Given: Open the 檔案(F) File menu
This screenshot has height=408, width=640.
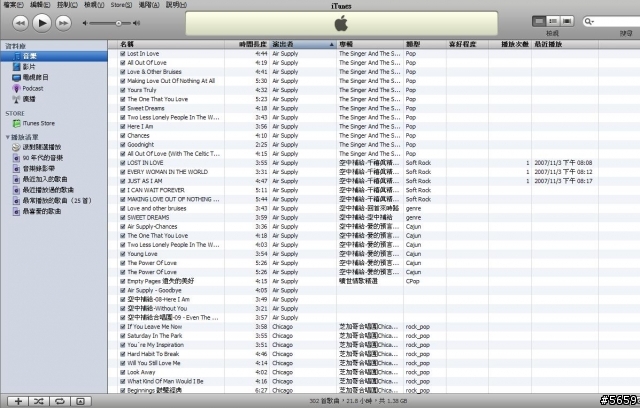Looking at the screenshot, I should [x=13, y=5].
